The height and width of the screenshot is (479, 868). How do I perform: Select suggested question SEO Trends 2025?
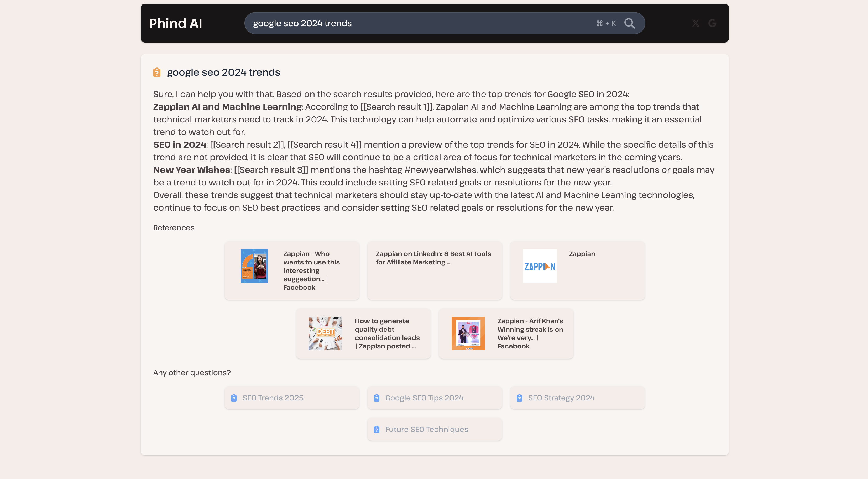(x=273, y=398)
